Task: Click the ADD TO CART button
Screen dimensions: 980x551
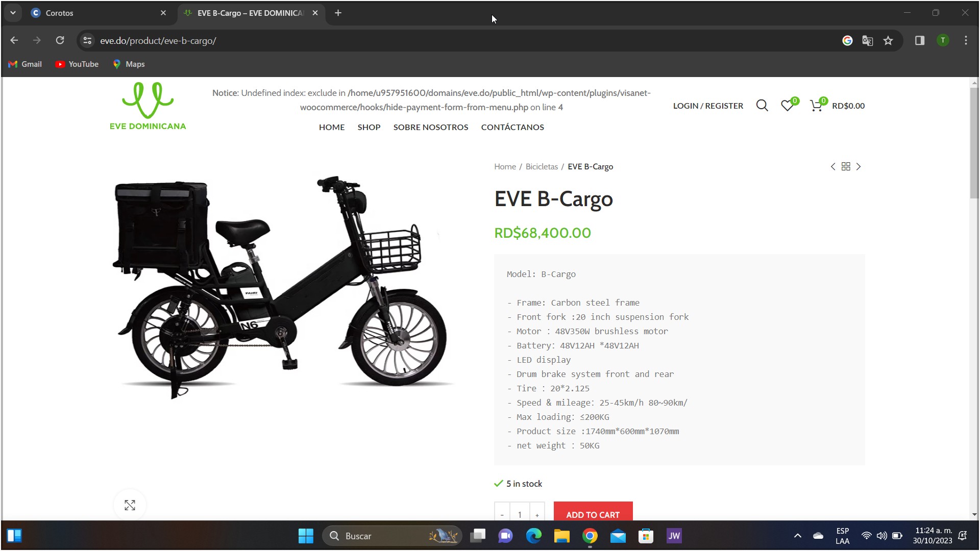Action: [x=593, y=512]
